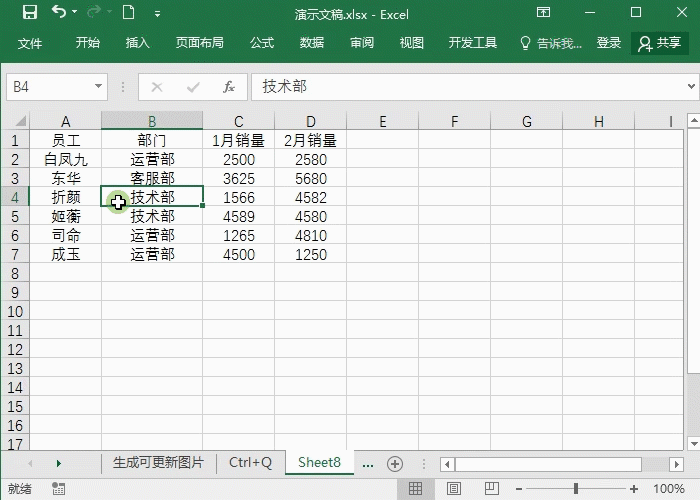Open the 数据 ribbon tab
The height and width of the screenshot is (500, 700).
point(312,43)
